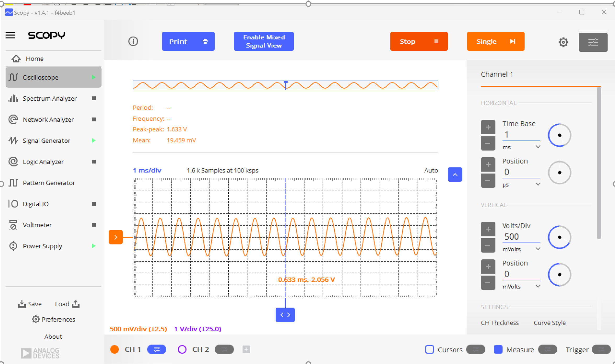
Task: Click the Single capture button
Action: tap(495, 41)
